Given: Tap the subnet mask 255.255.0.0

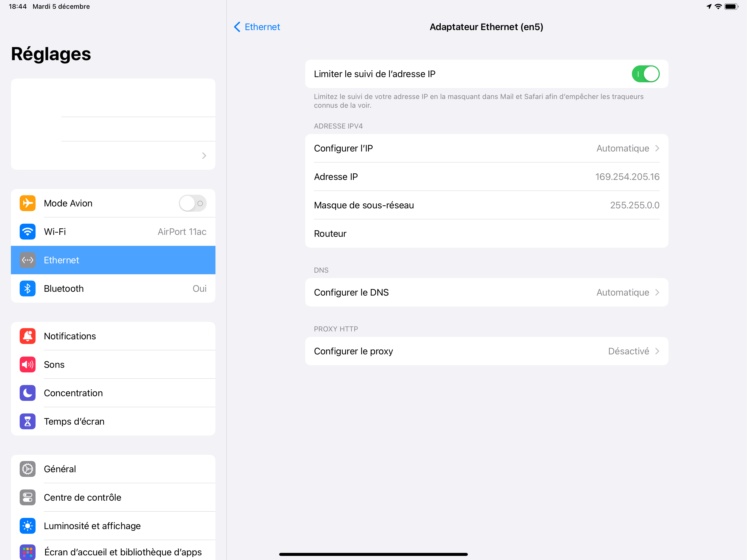Looking at the screenshot, I should (635, 205).
